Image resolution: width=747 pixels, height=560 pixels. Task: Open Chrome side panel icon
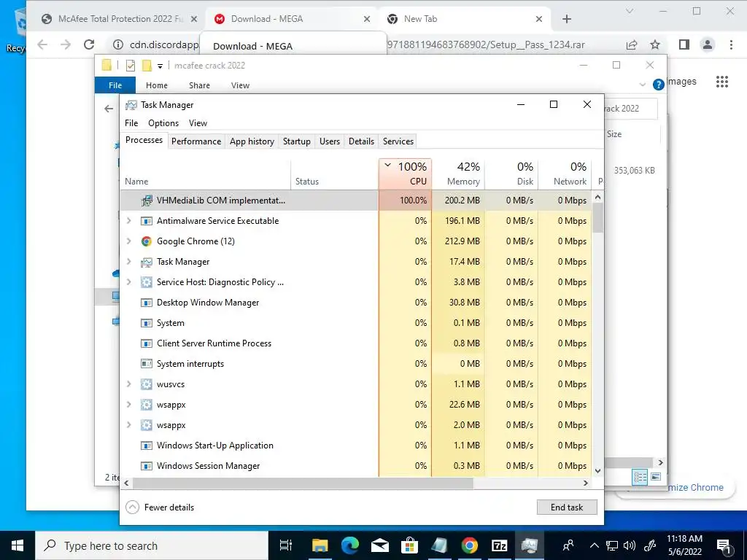pyautogui.click(x=684, y=44)
